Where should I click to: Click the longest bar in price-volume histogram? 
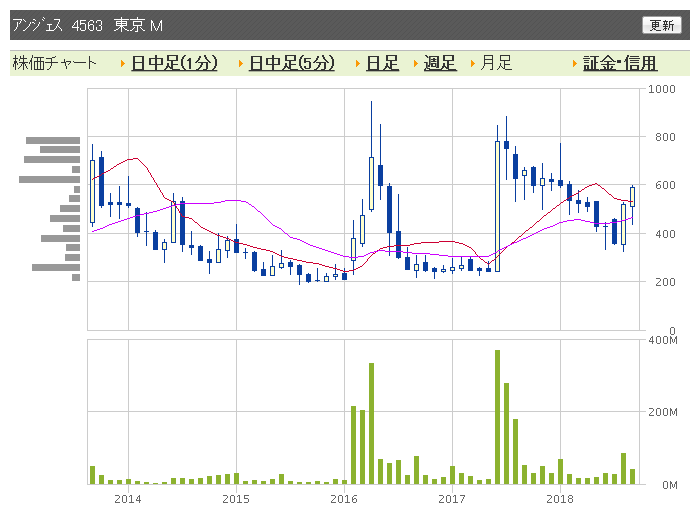(50, 179)
